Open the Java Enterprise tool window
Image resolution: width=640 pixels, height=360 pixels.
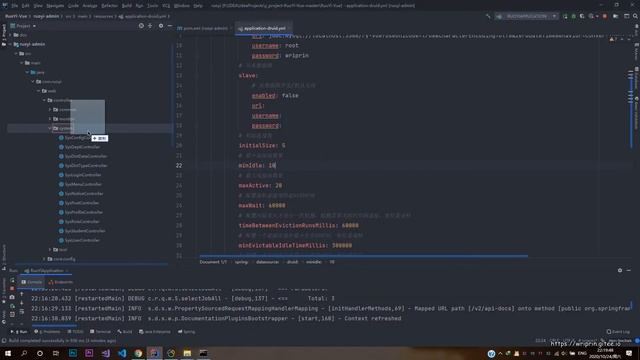[x=155, y=332]
